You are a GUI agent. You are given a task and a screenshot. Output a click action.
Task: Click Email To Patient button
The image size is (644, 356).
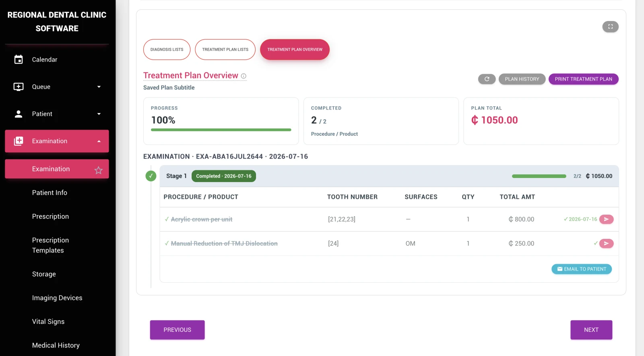pos(582,269)
